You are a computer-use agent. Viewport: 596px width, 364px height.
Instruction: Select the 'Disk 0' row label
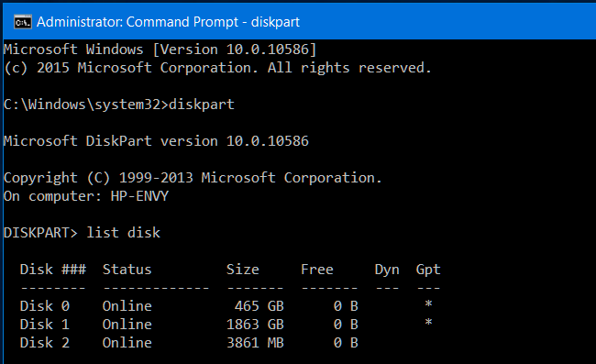coord(45,306)
